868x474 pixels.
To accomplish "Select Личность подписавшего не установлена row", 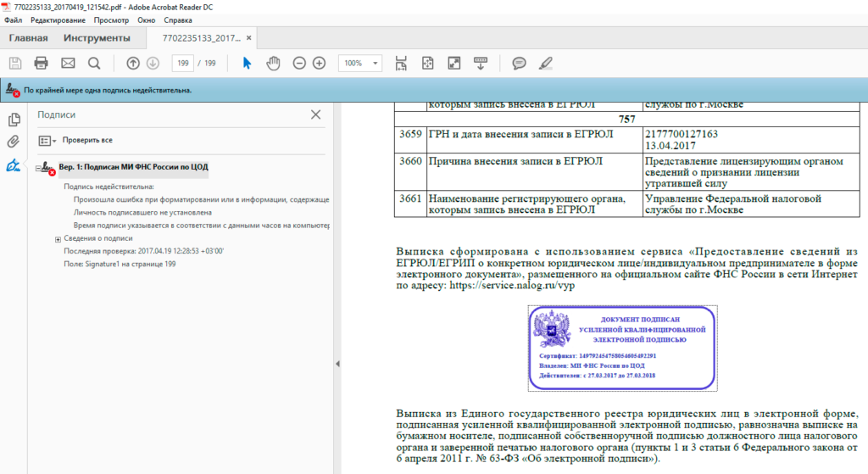I will [142, 213].
